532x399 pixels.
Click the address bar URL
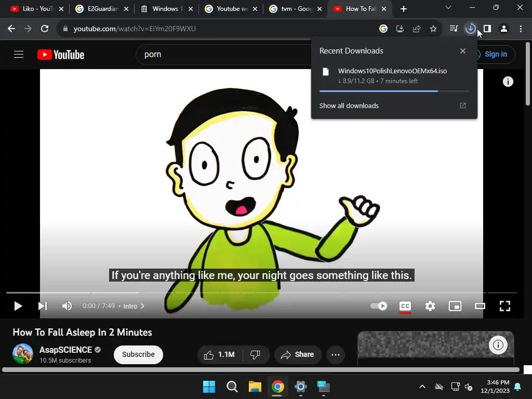click(135, 29)
